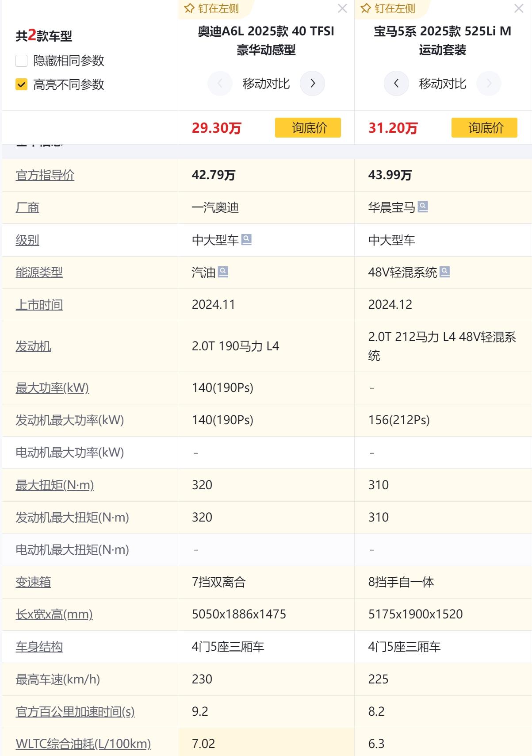Image resolution: width=532 pixels, height=756 pixels.
Task: Enable the 隐藏相同参数 checkbox
Action: point(22,61)
